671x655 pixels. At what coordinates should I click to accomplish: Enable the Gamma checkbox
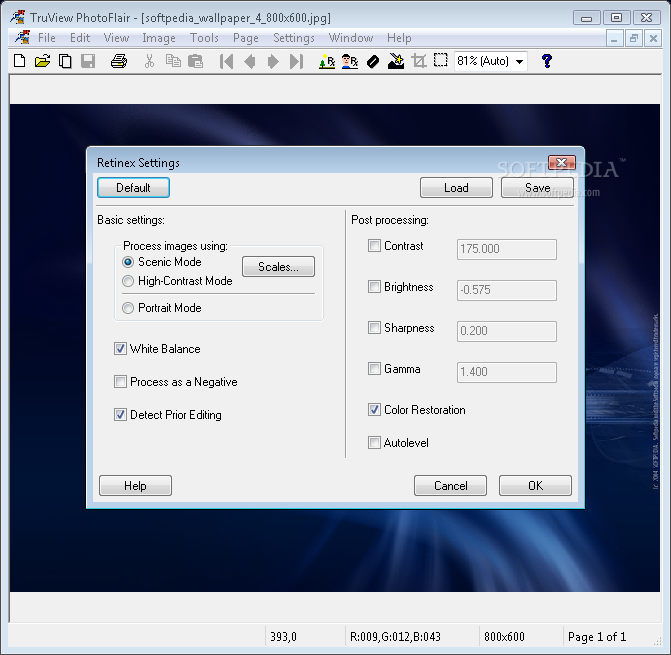[374, 369]
